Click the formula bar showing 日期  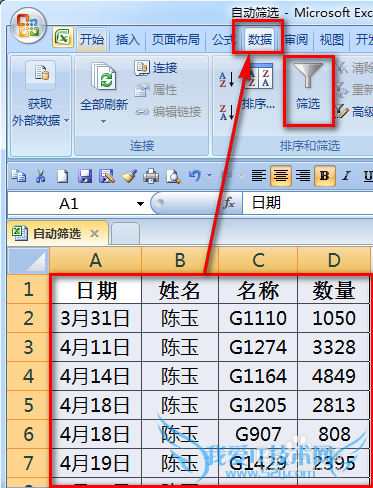[x=307, y=203]
